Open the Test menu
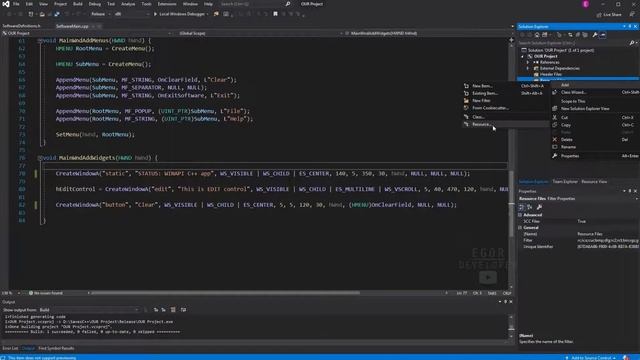The image size is (640, 360). 111,4
